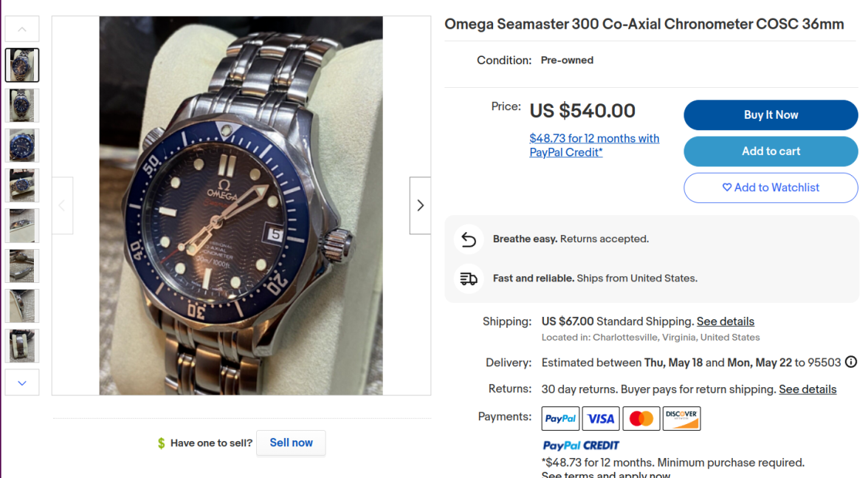Click the Sell now button

pos(291,443)
